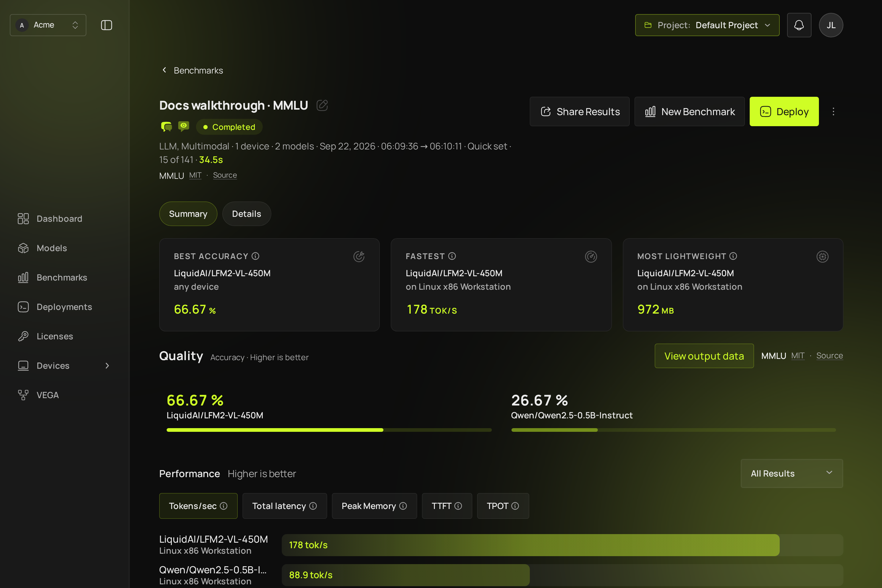Toggle the sidebar panel icon

107,25
